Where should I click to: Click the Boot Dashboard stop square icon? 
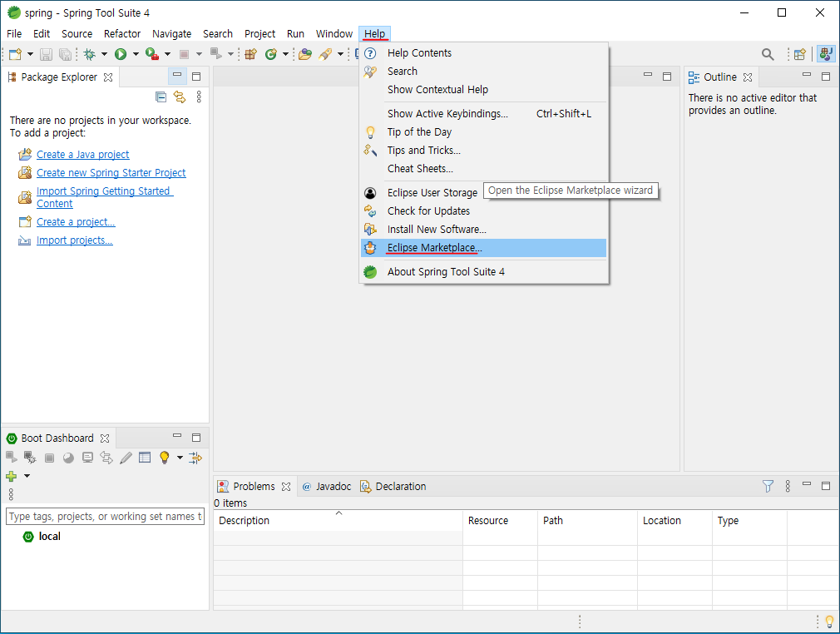pyautogui.click(x=49, y=458)
